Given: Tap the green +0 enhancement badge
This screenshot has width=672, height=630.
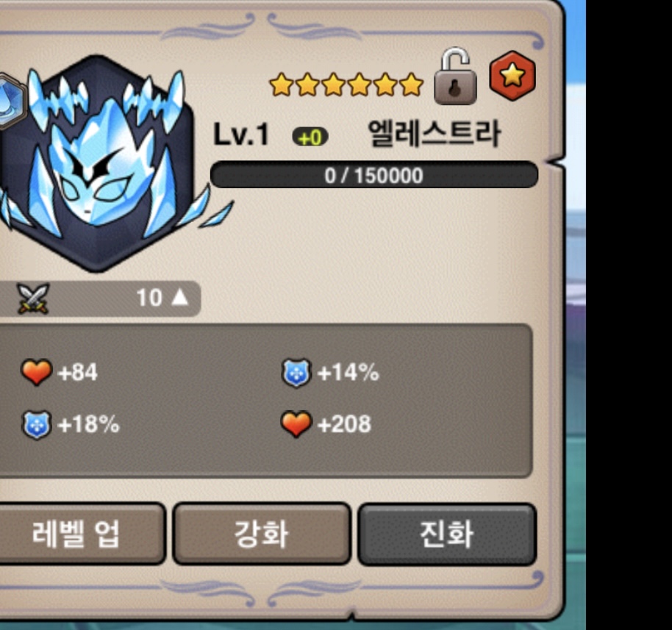Looking at the screenshot, I should tap(310, 137).
